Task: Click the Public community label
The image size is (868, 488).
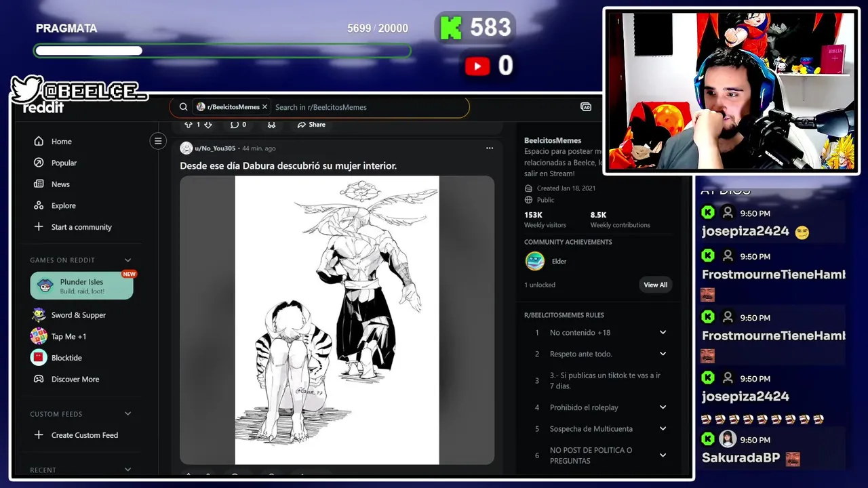Action: tap(545, 200)
